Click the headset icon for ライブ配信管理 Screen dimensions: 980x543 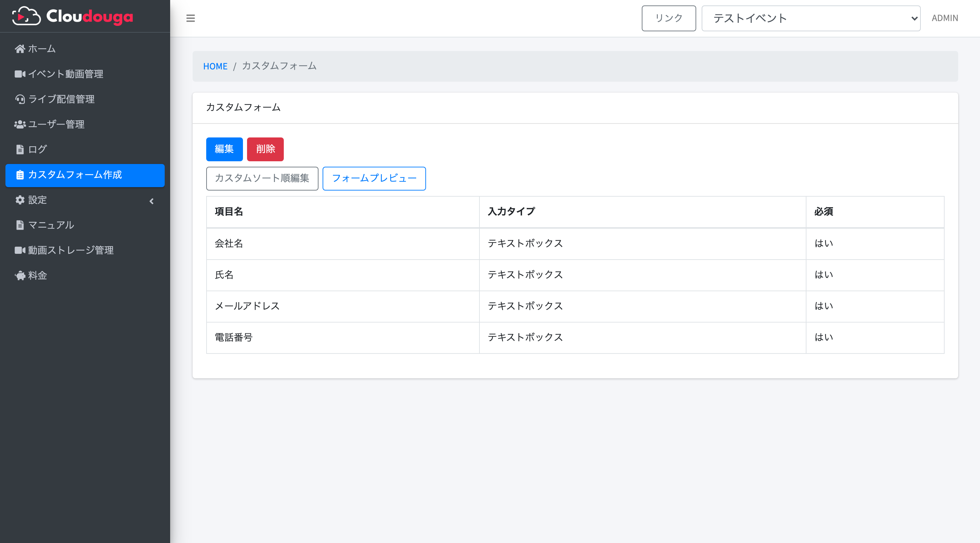(20, 99)
